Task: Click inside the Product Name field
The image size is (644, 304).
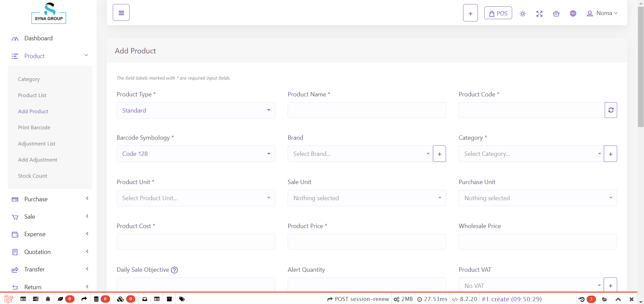Action: [x=366, y=110]
